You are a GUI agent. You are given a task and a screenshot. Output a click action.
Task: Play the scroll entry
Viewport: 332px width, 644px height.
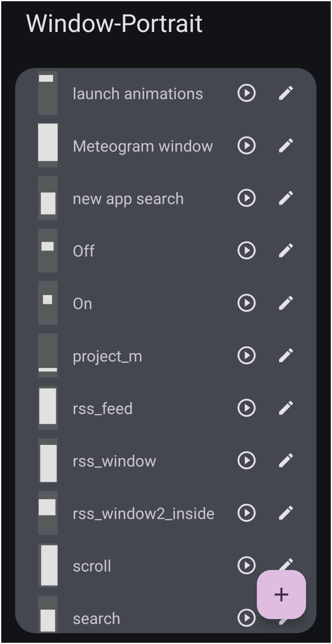246,566
